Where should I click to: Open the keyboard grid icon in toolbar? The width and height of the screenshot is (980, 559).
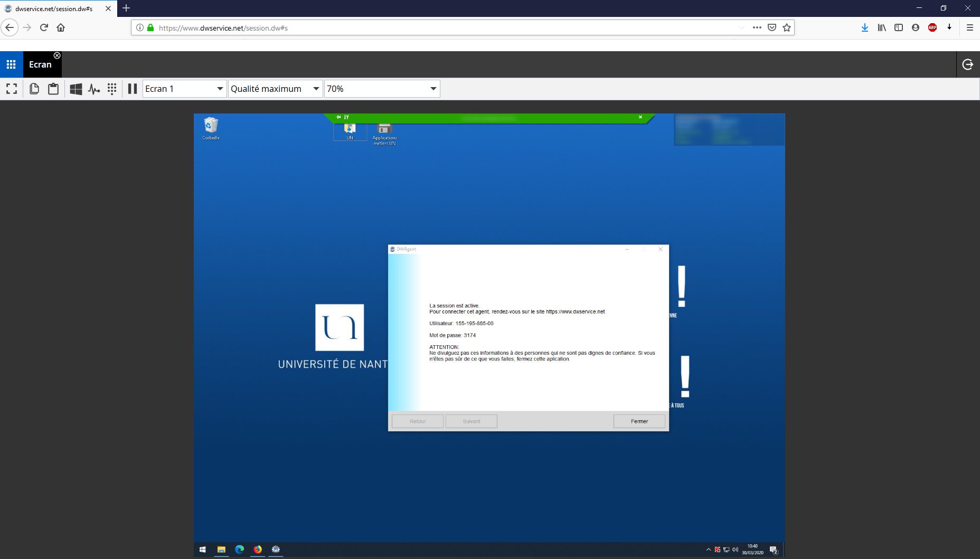[x=112, y=89]
